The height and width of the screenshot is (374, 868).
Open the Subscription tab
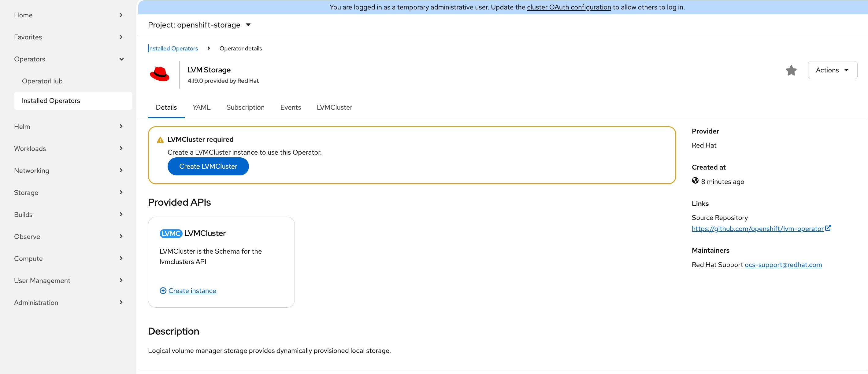(x=245, y=107)
